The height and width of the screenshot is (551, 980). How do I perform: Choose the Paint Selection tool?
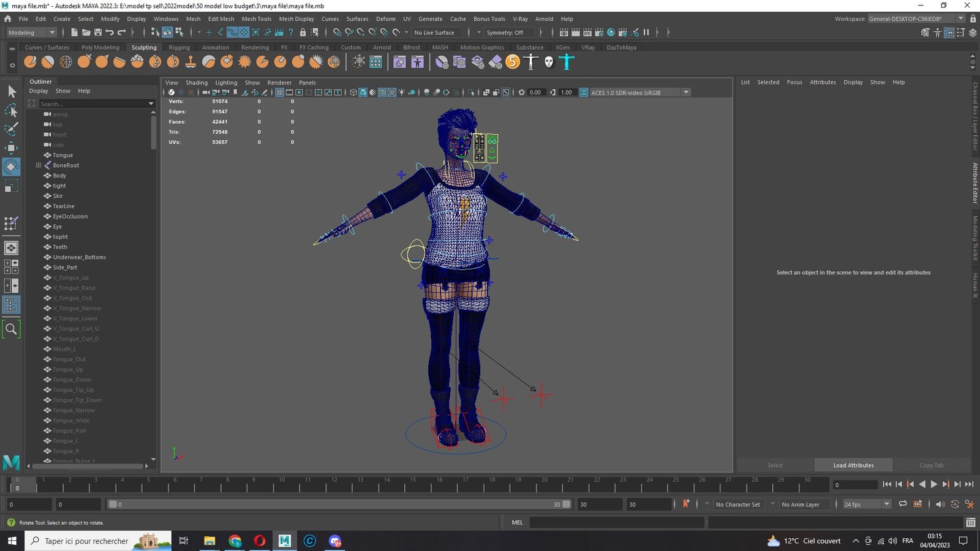11,129
